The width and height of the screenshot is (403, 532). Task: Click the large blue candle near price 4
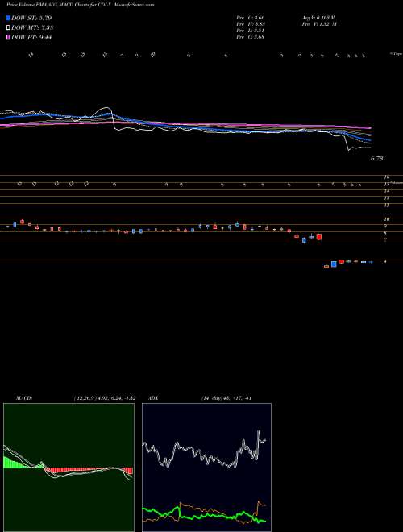[x=334, y=264]
